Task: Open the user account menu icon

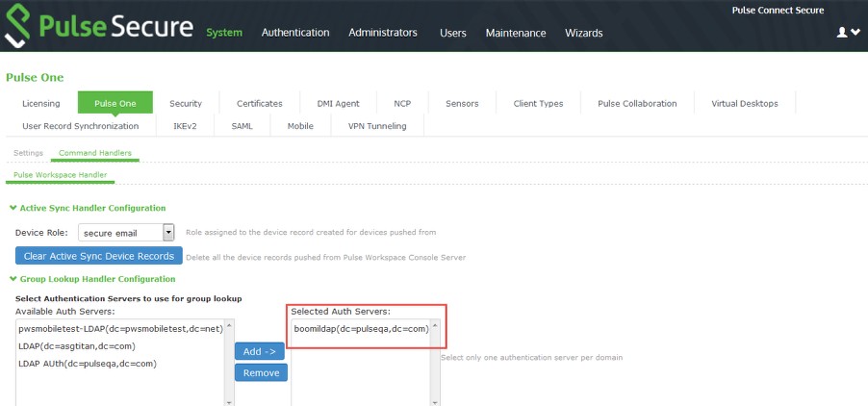Action: tap(848, 33)
